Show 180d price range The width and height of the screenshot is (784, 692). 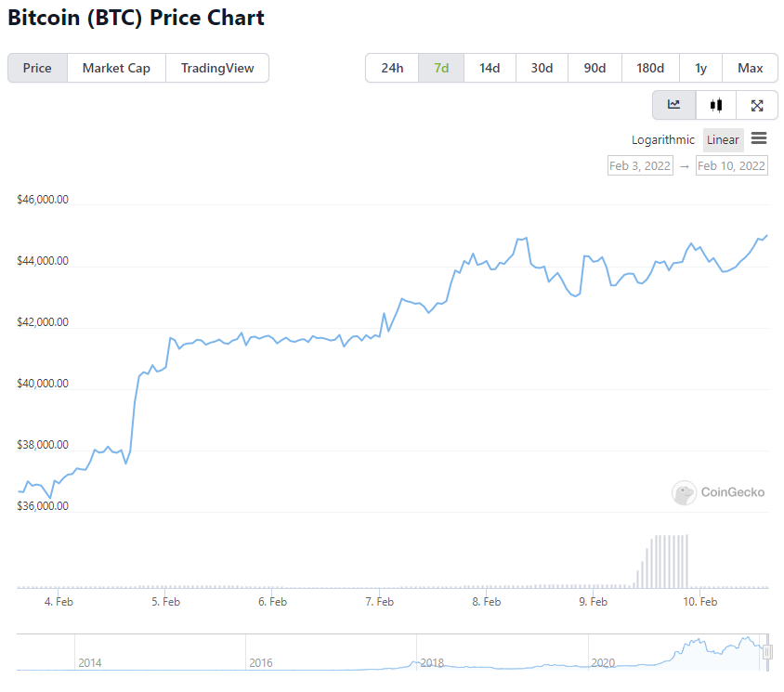pos(650,68)
